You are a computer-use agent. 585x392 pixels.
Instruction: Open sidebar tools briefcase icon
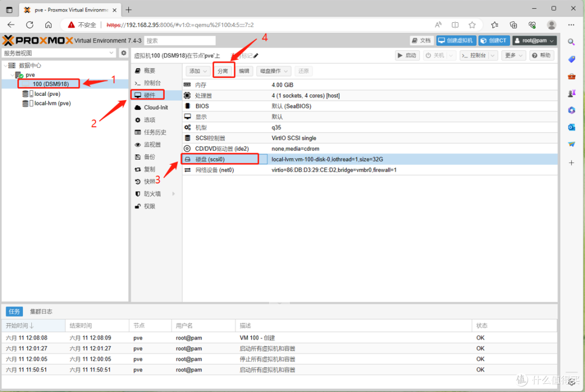(x=571, y=76)
